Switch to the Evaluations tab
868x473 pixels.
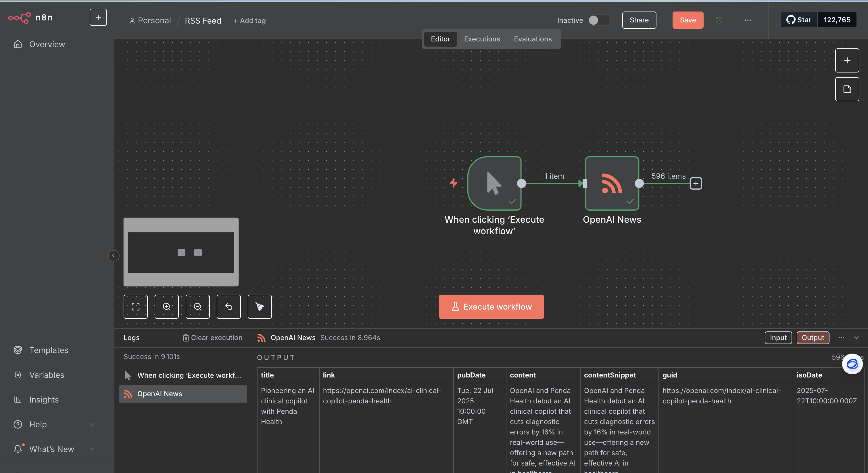click(x=533, y=39)
